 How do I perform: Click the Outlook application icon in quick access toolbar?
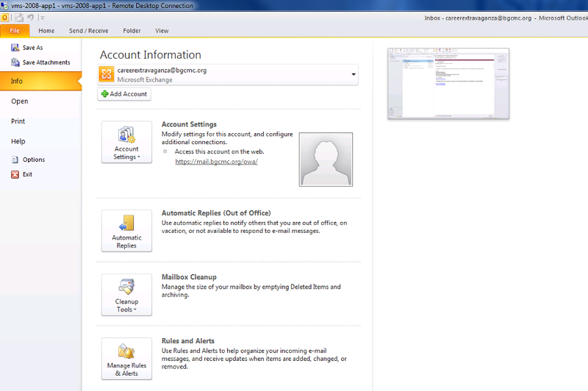[4, 18]
